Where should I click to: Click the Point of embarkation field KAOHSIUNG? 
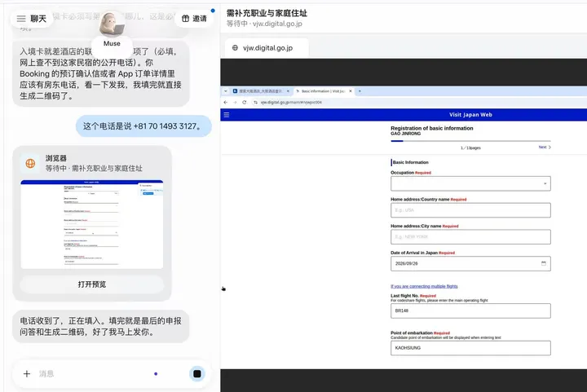click(x=470, y=348)
